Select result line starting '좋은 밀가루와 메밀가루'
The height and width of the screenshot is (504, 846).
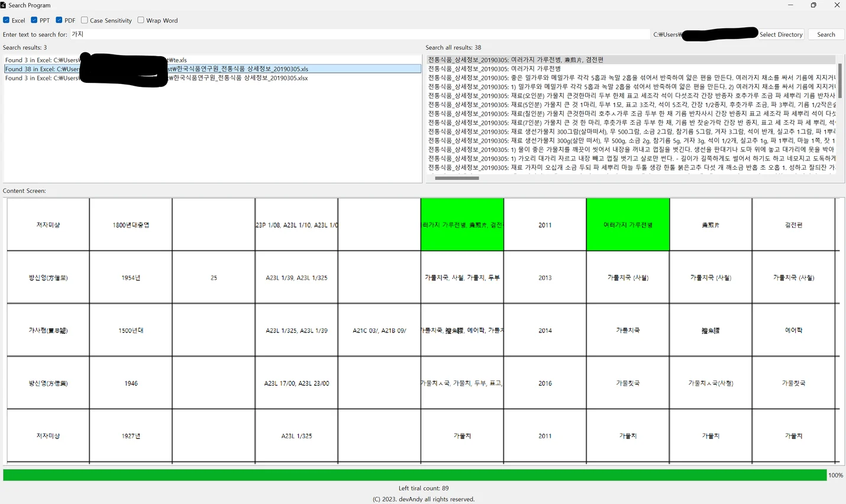[631, 77]
